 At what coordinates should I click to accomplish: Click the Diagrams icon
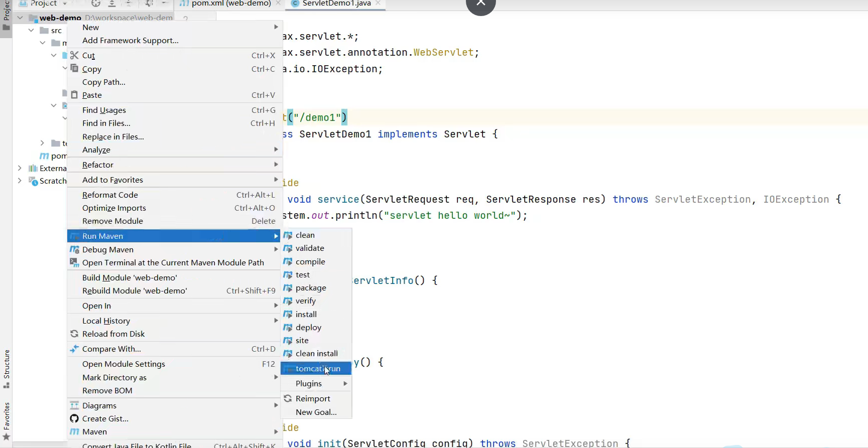tap(74, 405)
